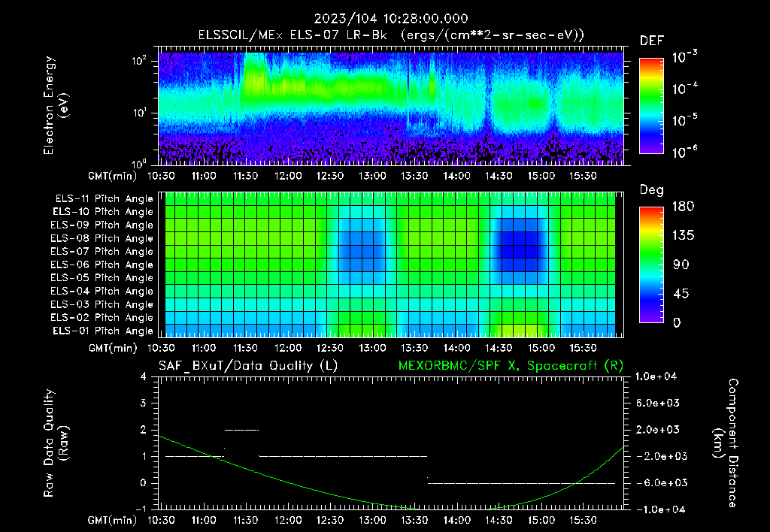770x532 pixels.
Task: Click the ELS-03 Pitch Angle row label
Action: [102, 304]
